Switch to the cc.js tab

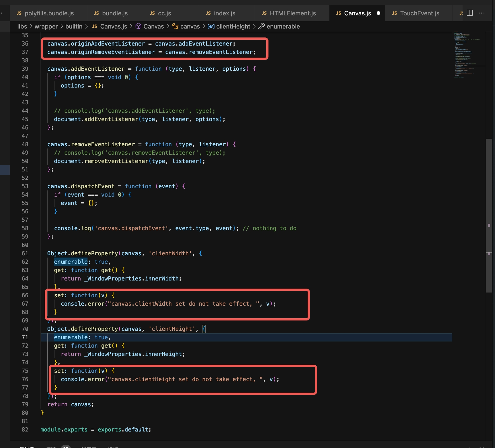tap(164, 13)
